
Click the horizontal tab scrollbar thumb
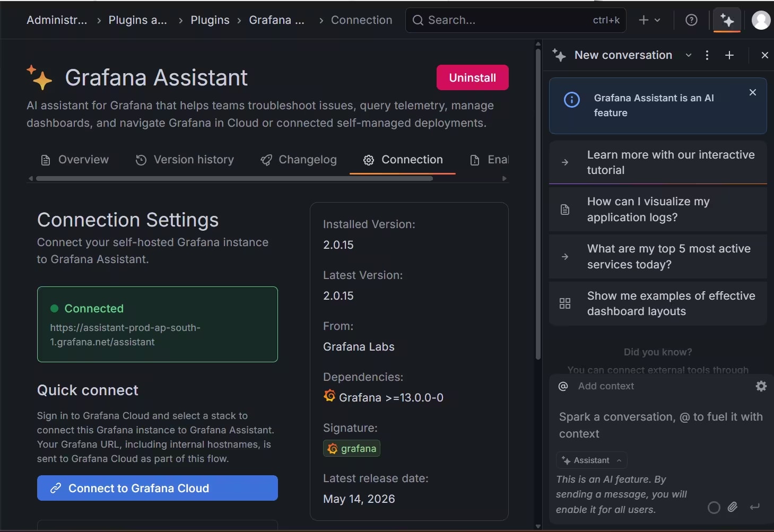tap(234, 179)
